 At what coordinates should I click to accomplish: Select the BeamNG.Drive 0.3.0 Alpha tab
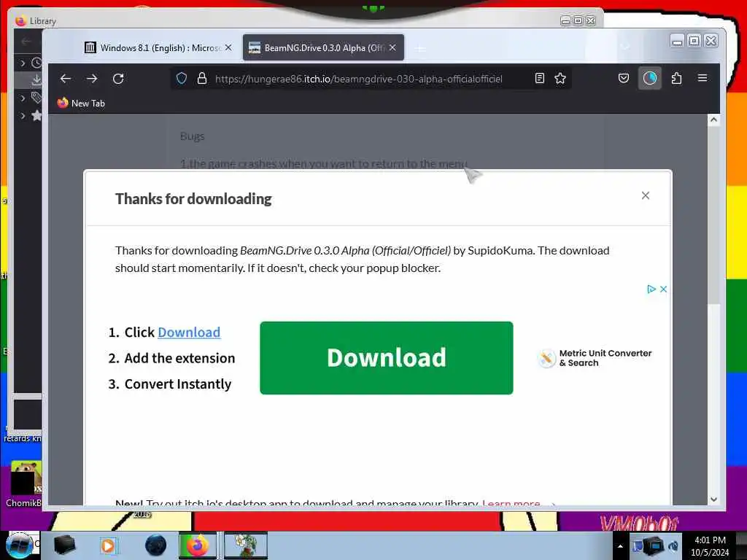[x=324, y=47]
